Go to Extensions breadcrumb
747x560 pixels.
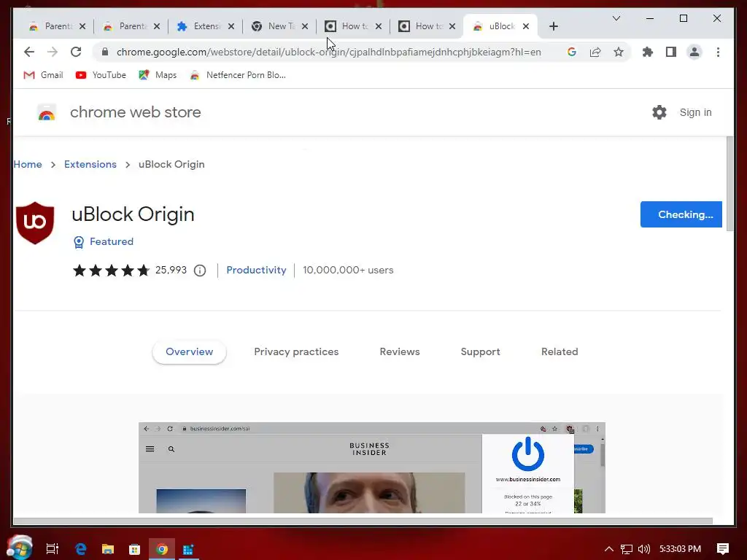(x=90, y=164)
